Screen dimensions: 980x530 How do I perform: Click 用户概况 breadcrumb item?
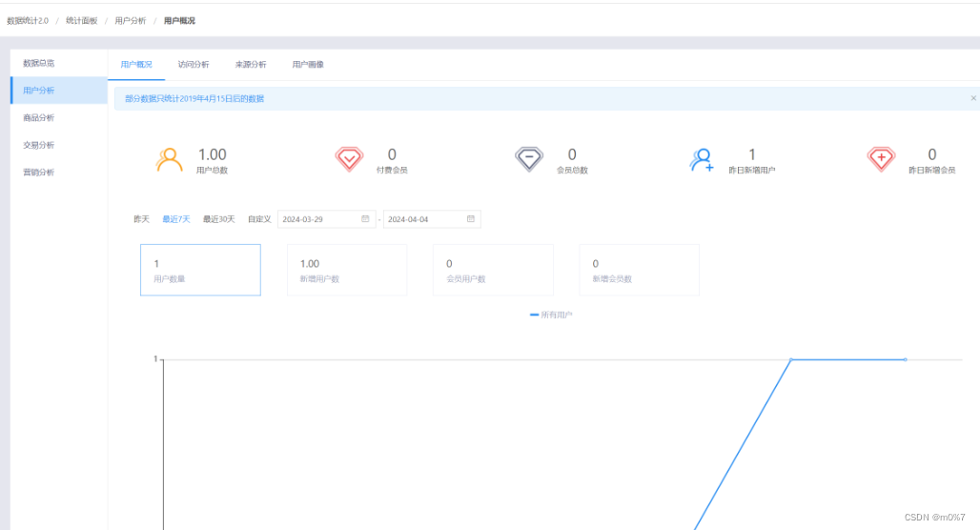(x=179, y=21)
